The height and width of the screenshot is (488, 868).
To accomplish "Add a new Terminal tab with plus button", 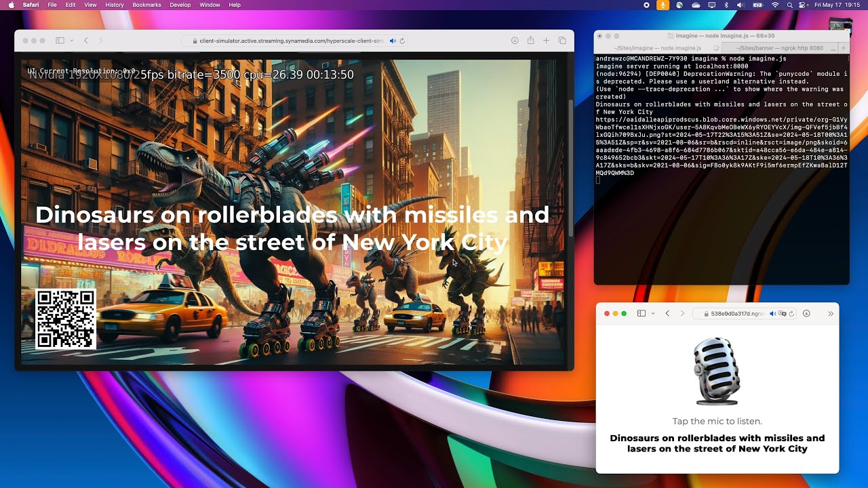I will (844, 48).
